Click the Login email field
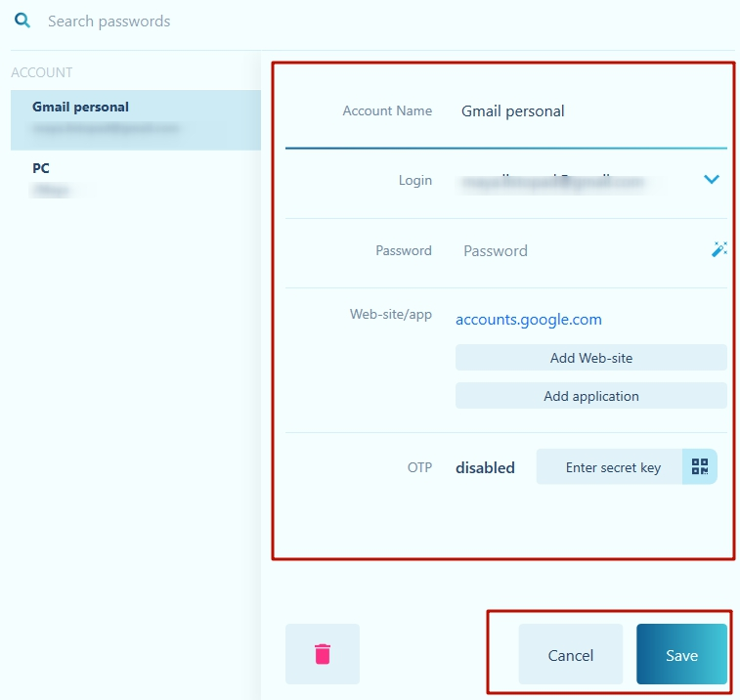Screen dimensions: 740x700 (x=567, y=181)
